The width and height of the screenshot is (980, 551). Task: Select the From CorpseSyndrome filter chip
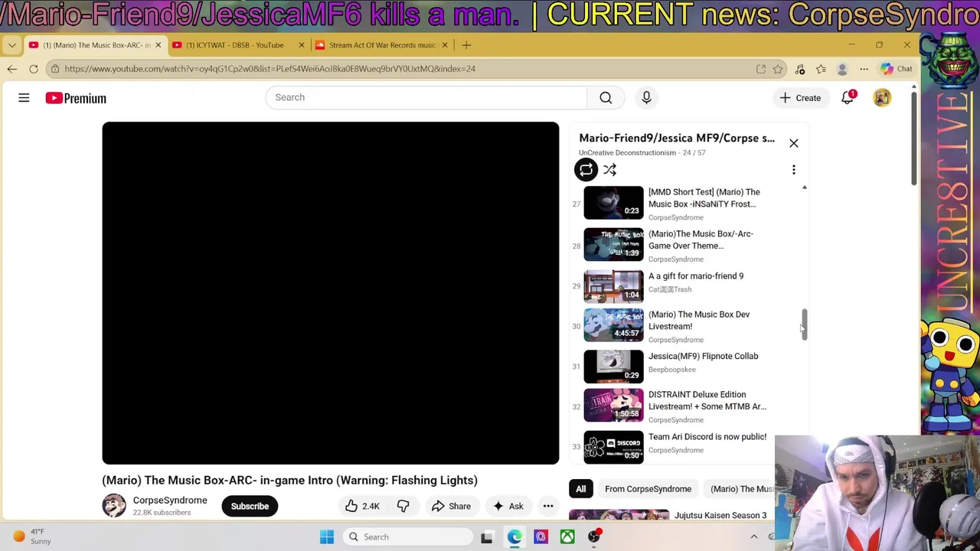pos(648,489)
